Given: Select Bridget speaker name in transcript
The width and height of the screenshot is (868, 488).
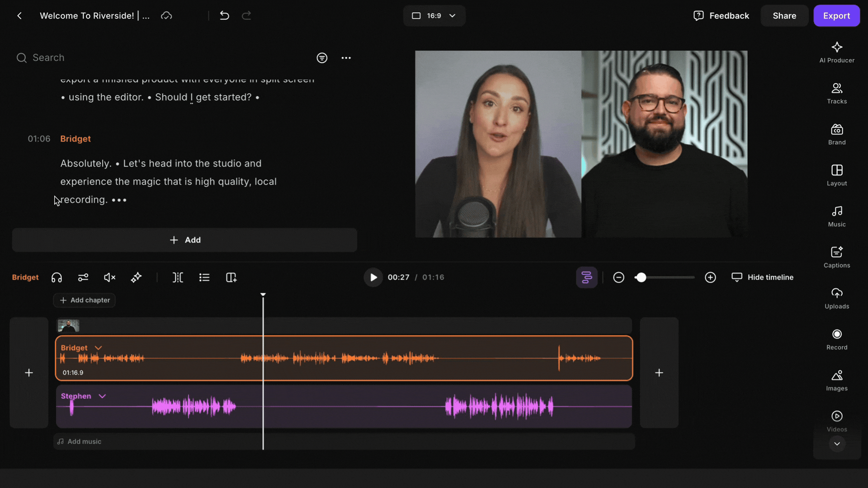Looking at the screenshot, I should tap(75, 139).
